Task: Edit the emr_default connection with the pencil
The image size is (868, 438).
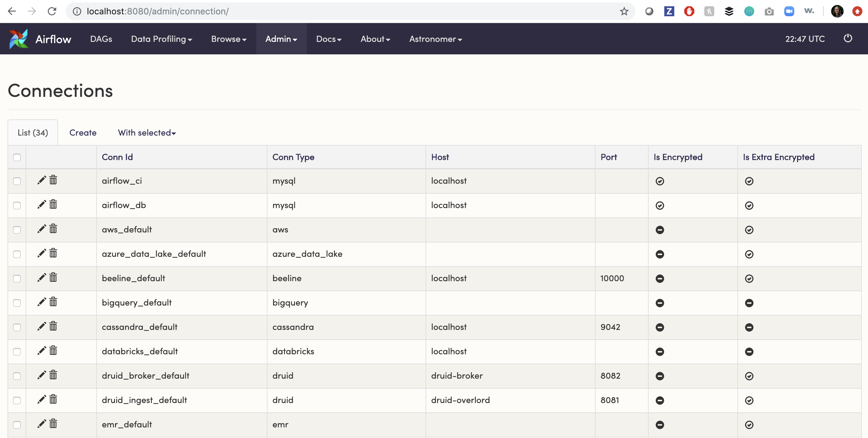Action: click(42, 424)
